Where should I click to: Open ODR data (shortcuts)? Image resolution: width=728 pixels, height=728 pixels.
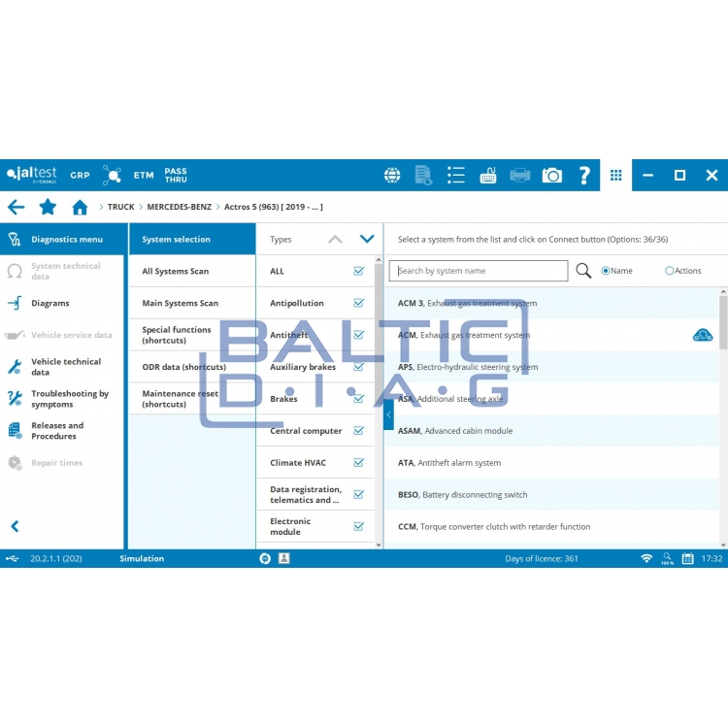[192, 367]
